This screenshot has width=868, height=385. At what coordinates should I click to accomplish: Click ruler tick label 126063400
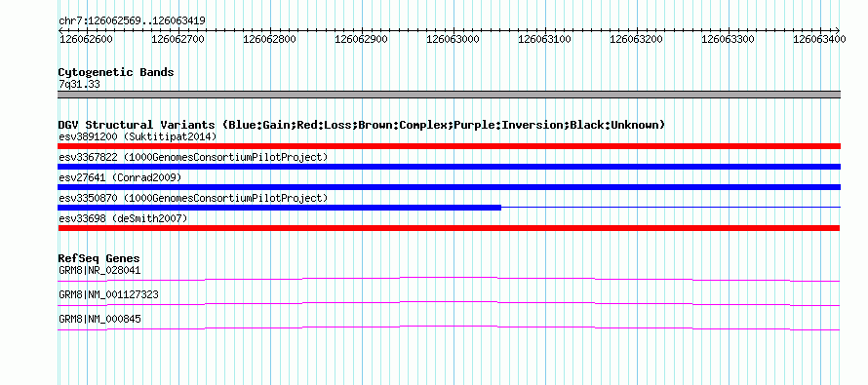[x=819, y=39]
